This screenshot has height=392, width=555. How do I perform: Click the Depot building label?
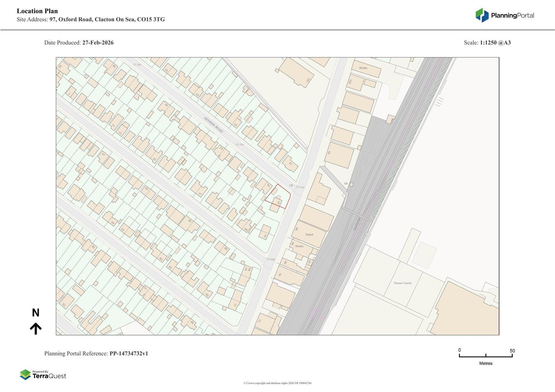click(309, 235)
